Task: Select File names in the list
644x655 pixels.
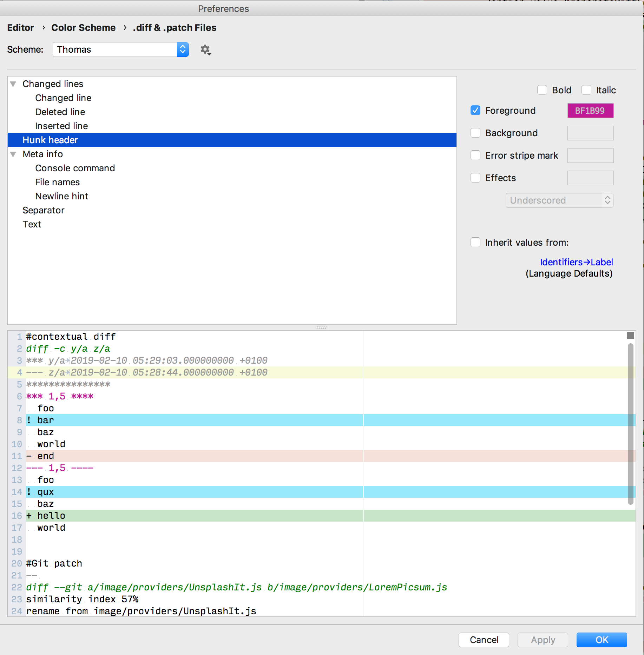Action: click(x=57, y=182)
